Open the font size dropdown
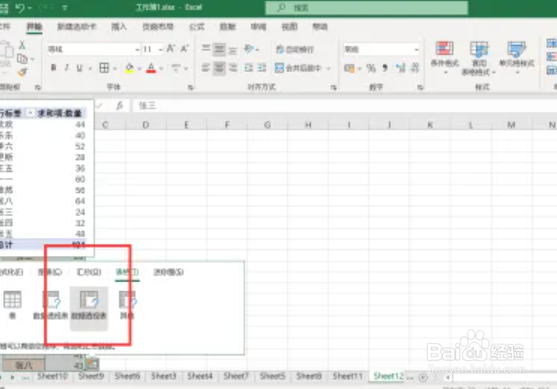 [x=161, y=49]
